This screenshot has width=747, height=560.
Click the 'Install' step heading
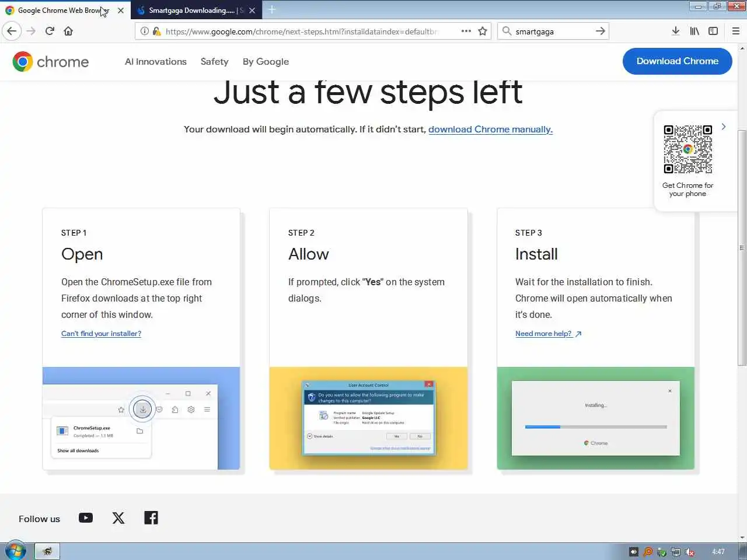click(536, 254)
